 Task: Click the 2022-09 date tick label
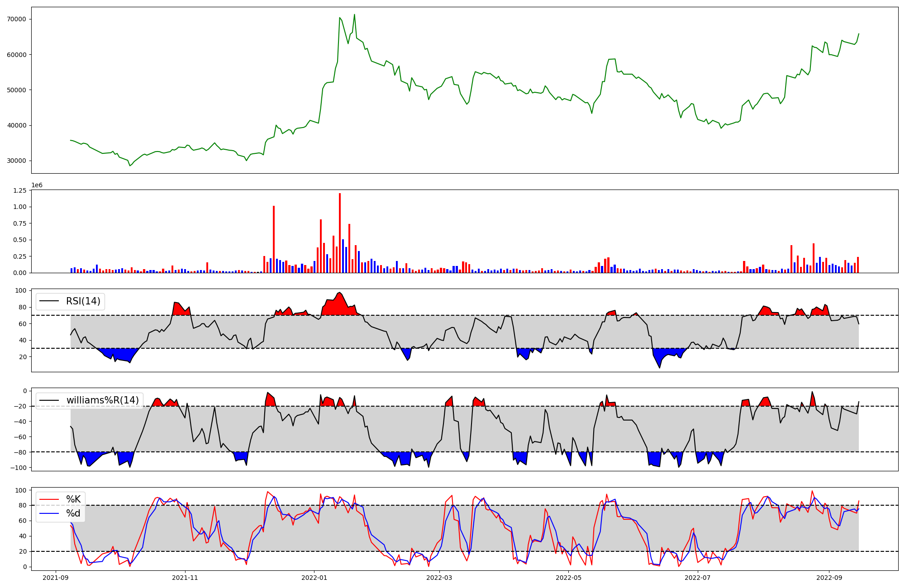click(829, 578)
